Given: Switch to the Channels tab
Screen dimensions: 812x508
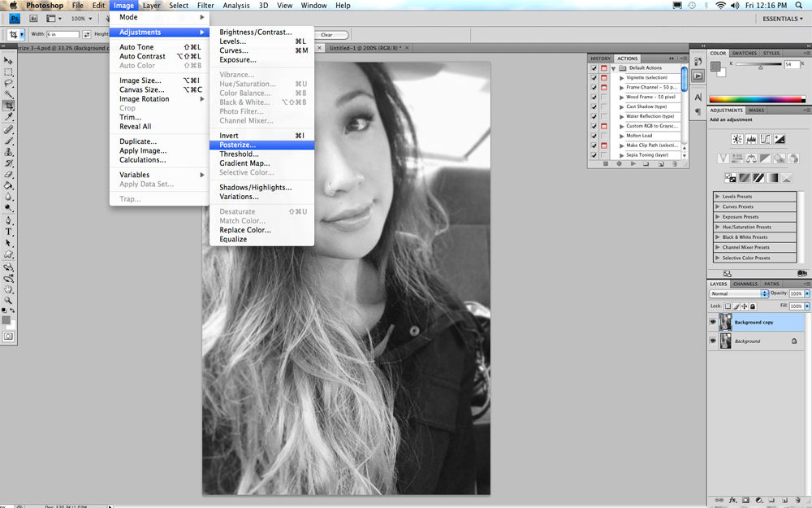Looking at the screenshot, I should point(745,284).
